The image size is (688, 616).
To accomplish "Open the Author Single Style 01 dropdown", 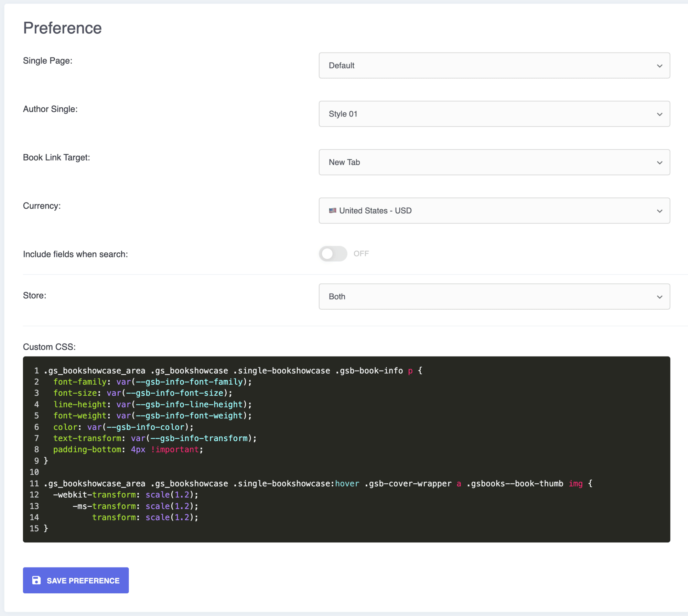I will [x=482, y=114].
